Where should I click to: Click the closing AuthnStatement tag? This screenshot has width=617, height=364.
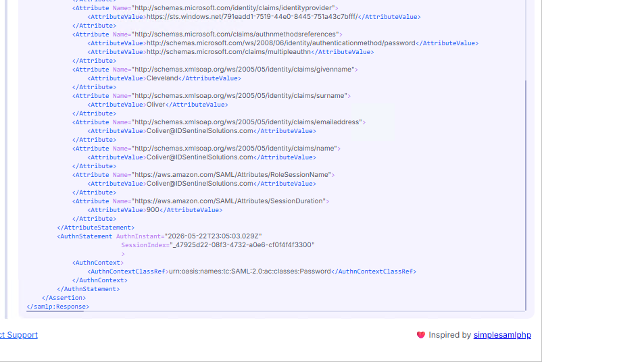(88, 289)
